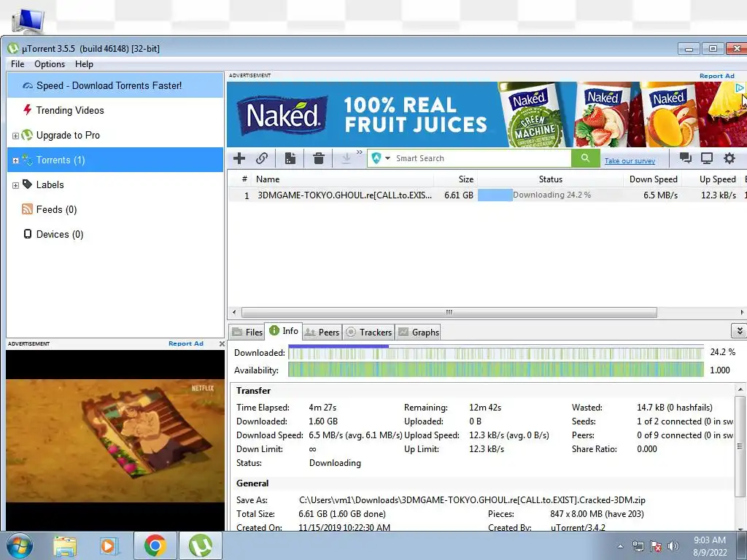Sort torrents by the Name column header
This screenshot has height=560, width=747.
point(343,179)
